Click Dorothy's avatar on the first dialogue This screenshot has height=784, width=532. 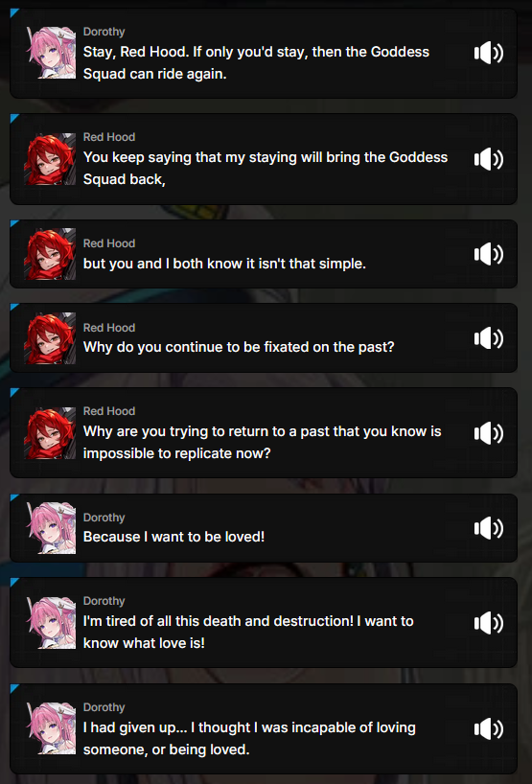pos(51,53)
